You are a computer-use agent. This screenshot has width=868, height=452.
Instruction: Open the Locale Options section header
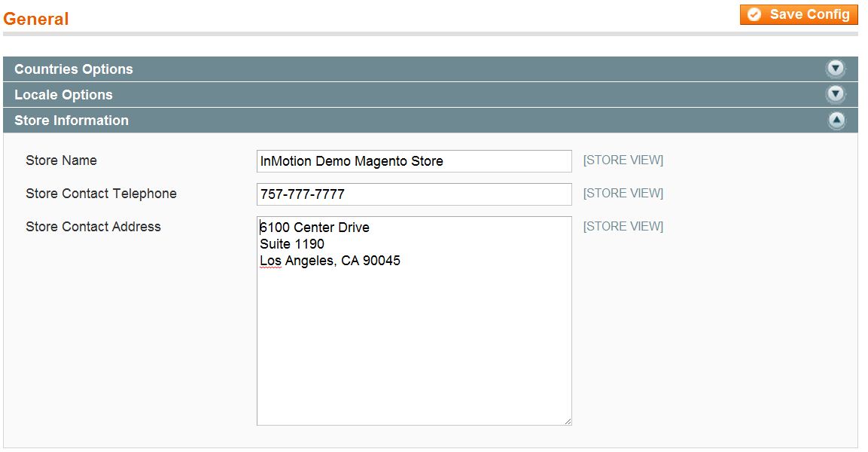click(x=63, y=95)
